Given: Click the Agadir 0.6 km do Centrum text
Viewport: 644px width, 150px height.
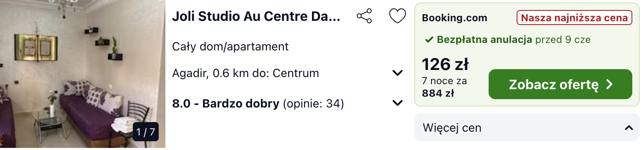Looking at the screenshot, I should [x=246, y=73].
